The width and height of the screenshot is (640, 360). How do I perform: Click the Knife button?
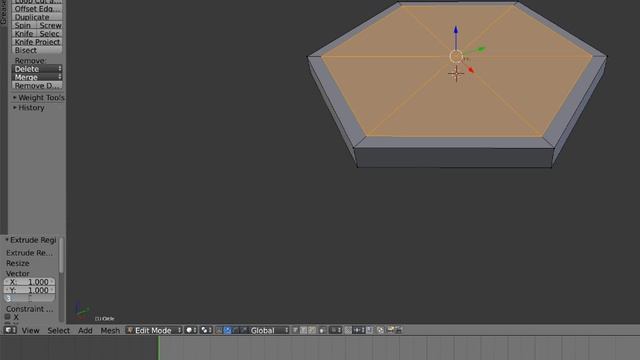[24, 34]
